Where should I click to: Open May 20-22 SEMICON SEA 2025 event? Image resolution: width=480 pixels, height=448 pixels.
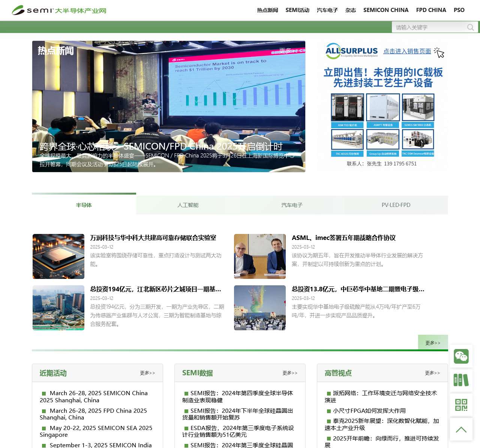96,432
